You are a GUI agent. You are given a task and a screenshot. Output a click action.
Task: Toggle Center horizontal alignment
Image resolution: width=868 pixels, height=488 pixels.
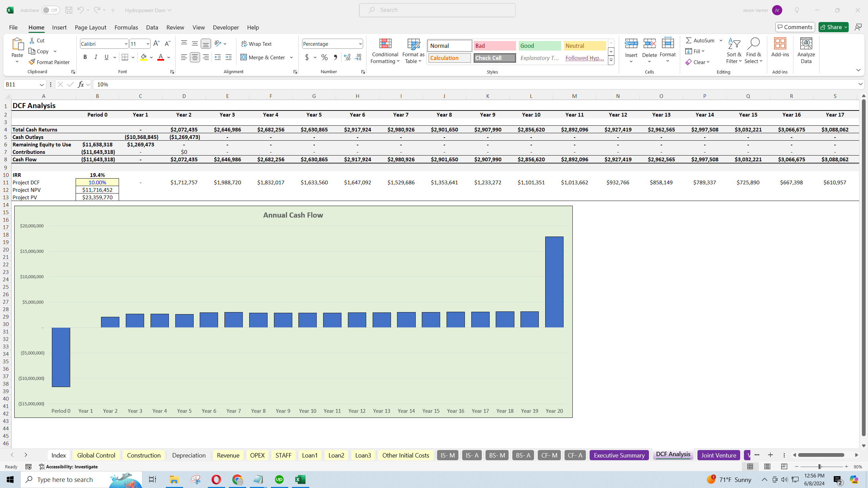tap(195, 57)
